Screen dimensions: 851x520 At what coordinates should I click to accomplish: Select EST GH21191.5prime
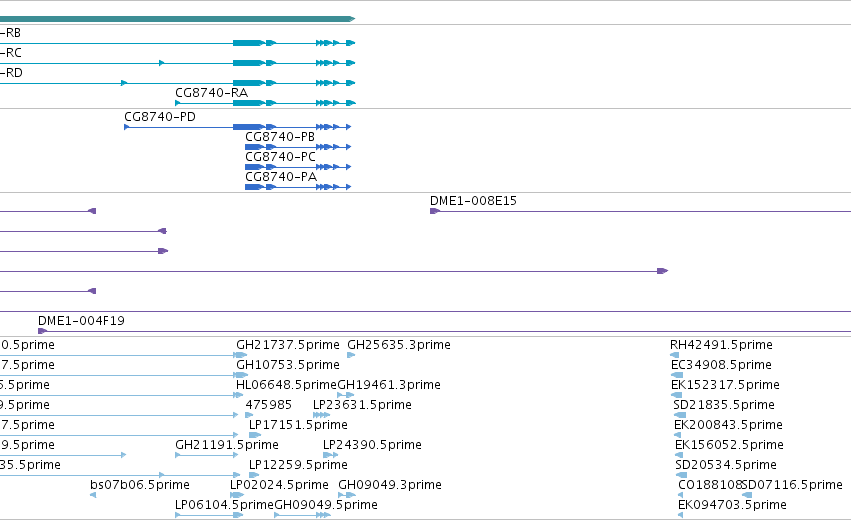pos(227,445)
